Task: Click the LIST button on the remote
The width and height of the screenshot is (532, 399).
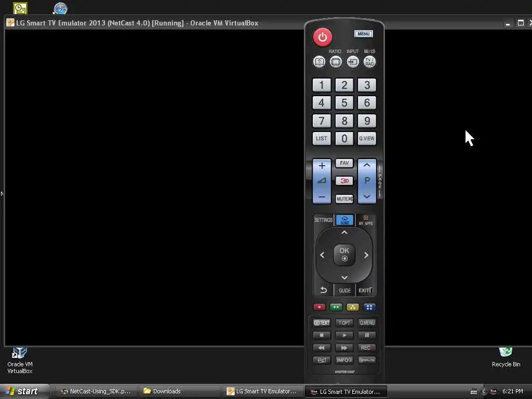Action: point(322,138)
